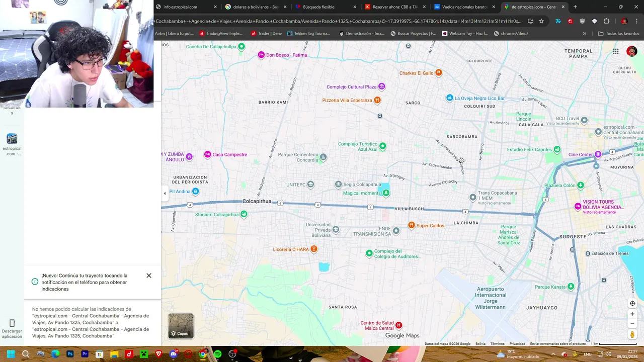This screenshot has width=644, height=362.
Task: Switch to info.estropical.com tab
Action: [x=187, y=7]
